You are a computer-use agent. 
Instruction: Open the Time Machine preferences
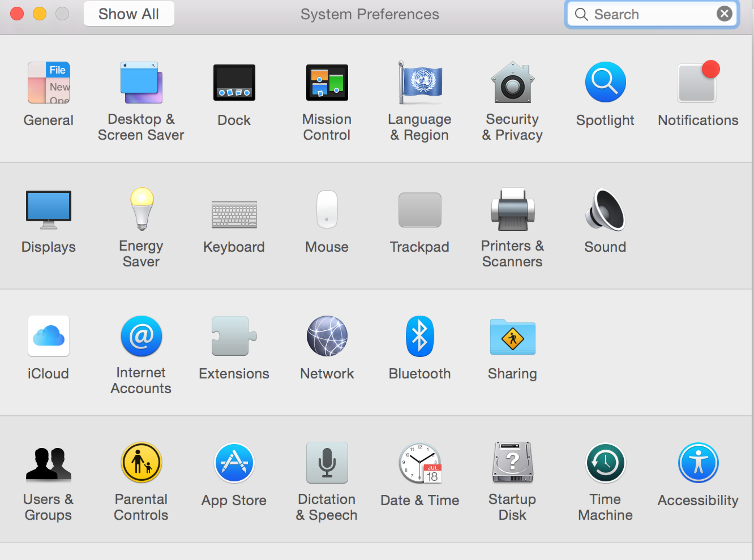[605, 463]
